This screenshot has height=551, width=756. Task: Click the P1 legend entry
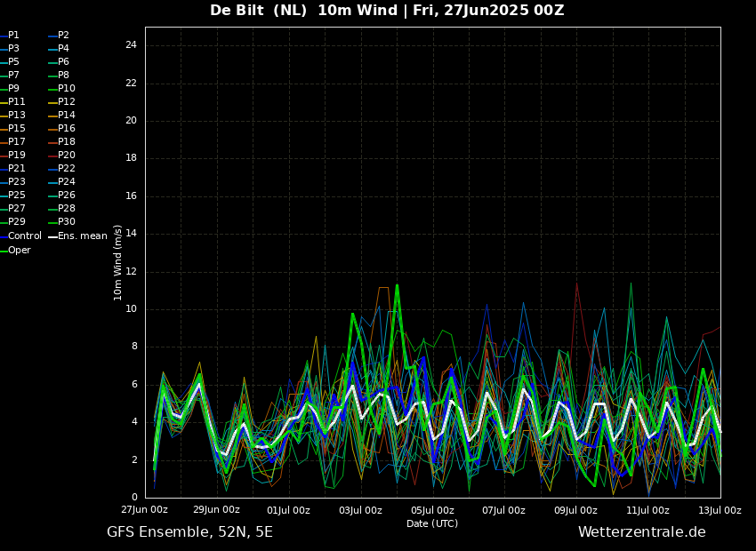point(13,36)
